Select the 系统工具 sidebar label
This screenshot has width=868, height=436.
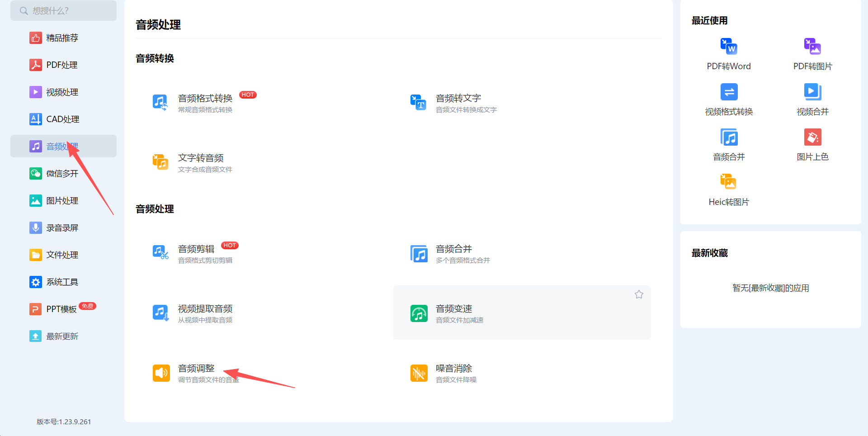[62, 282]
